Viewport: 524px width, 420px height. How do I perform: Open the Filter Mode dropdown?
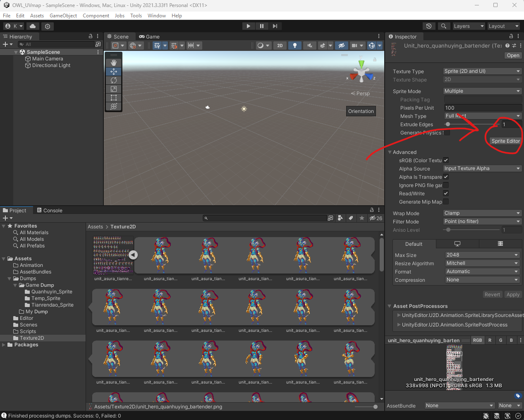tap(482, 221)
